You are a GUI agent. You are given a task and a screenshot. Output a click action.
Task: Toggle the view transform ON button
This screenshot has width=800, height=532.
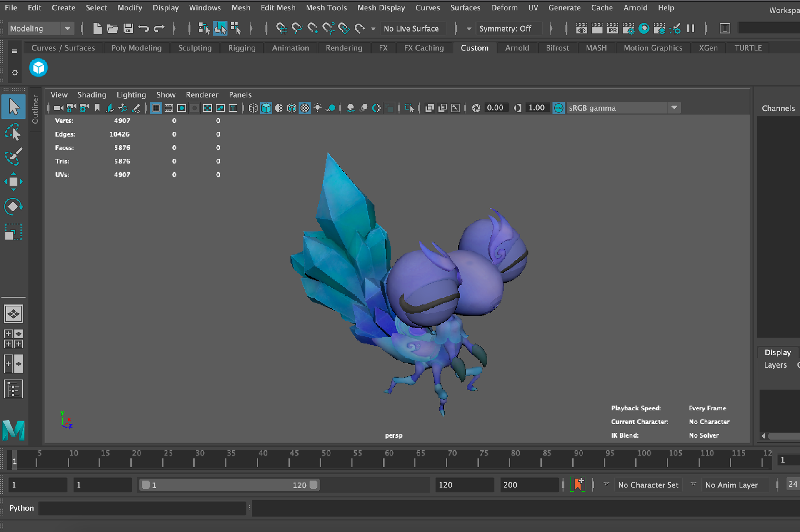click(559, 108)
